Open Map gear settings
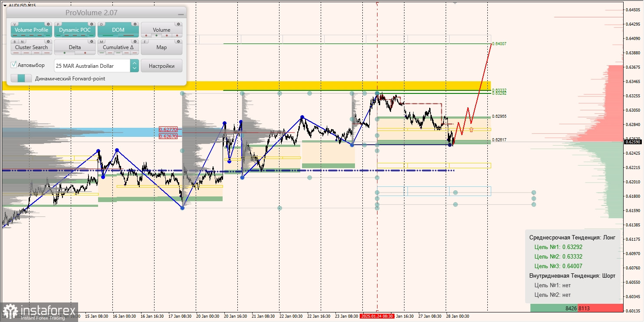The height and width of the screenshot is (322, 644). click(x=178, y=41)
